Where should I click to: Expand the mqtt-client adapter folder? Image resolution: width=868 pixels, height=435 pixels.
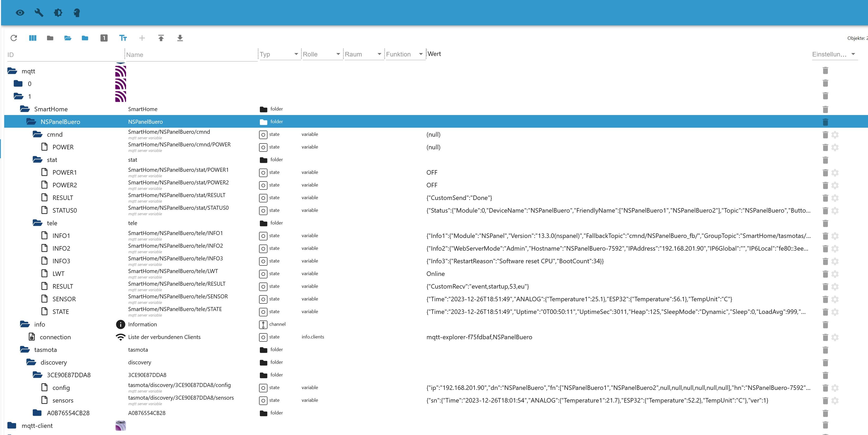tap(12, 425)
